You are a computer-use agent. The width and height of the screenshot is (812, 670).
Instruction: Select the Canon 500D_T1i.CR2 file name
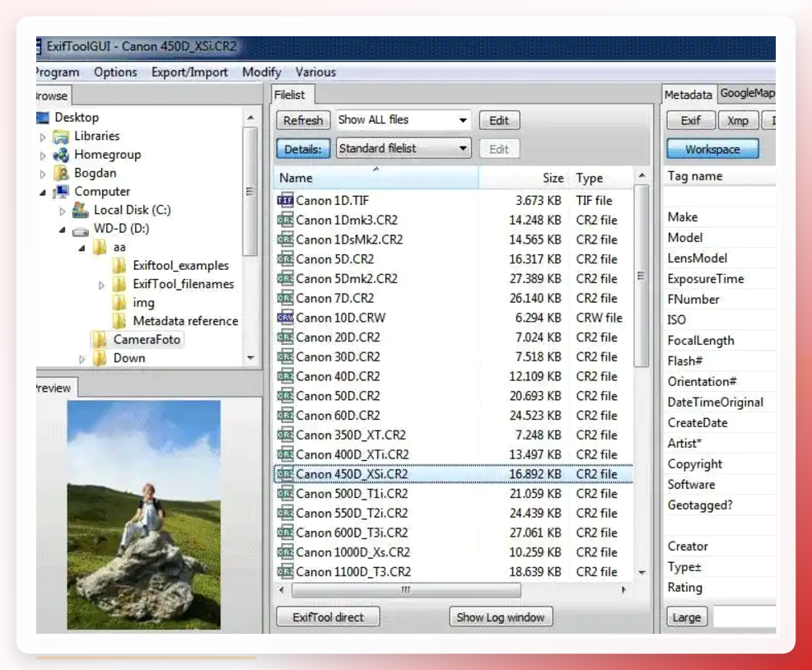[352, 493]
